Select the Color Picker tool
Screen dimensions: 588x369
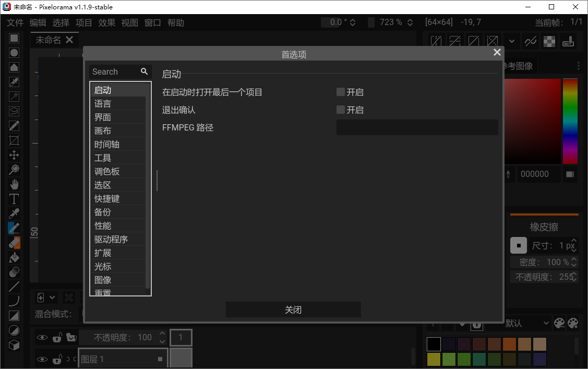pos(14,213)
